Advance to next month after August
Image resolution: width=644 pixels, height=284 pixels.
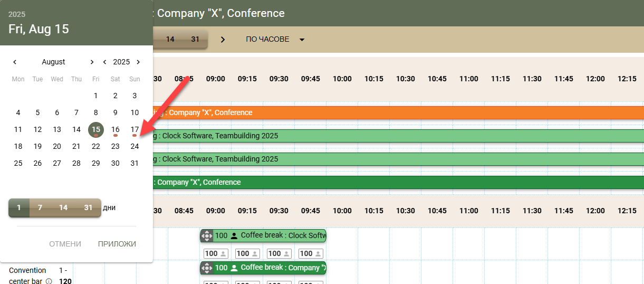92,62
